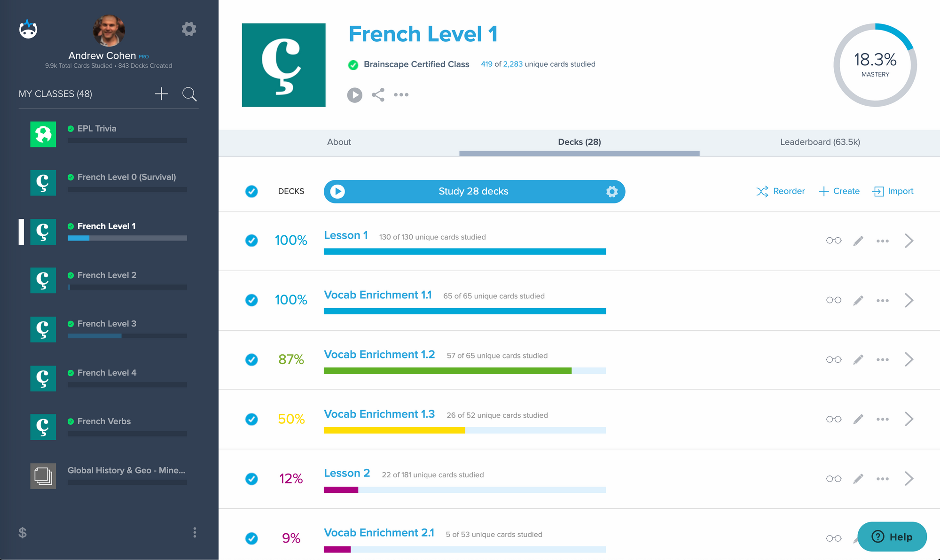The image size is (940, 560).
Task: Click the Create button to add a new deck
Action: (x=838, y=191)
